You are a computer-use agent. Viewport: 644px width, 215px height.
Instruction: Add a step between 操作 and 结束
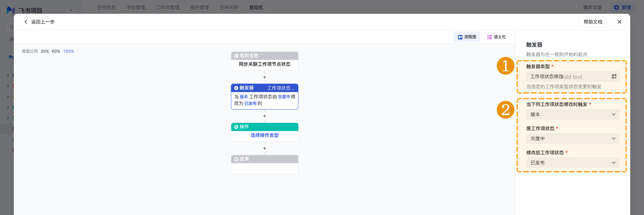click(x=264, y=148)
